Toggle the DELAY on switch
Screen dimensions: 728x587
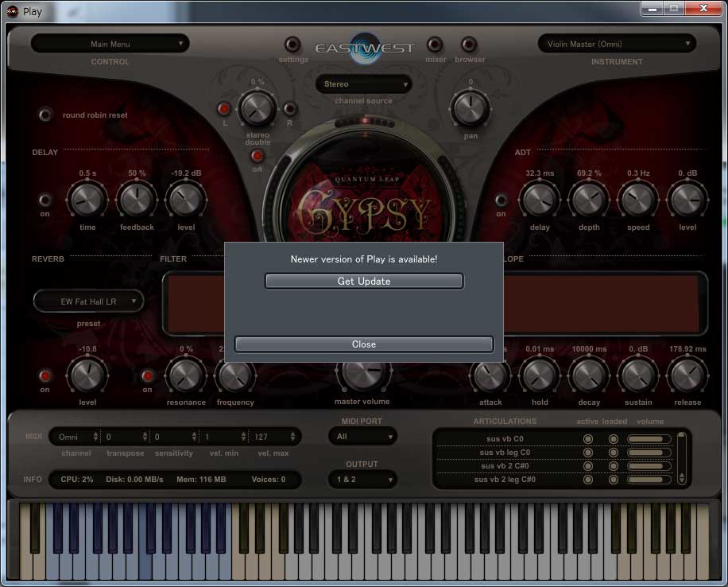tap(45, 200)
